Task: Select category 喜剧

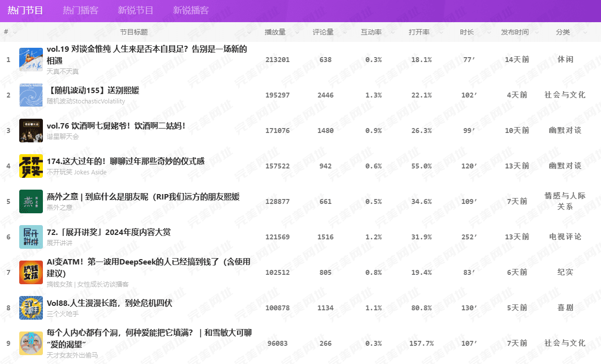Action: [x=566, y=308]
